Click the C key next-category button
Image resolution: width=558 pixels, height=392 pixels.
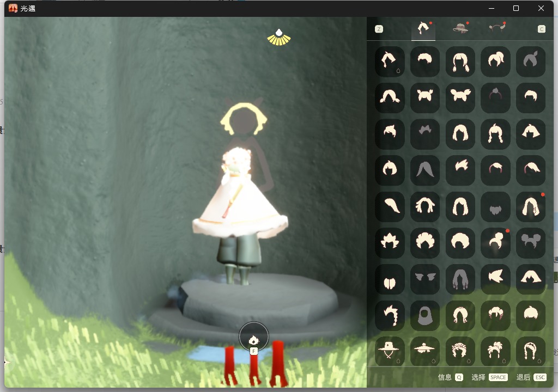541,29
